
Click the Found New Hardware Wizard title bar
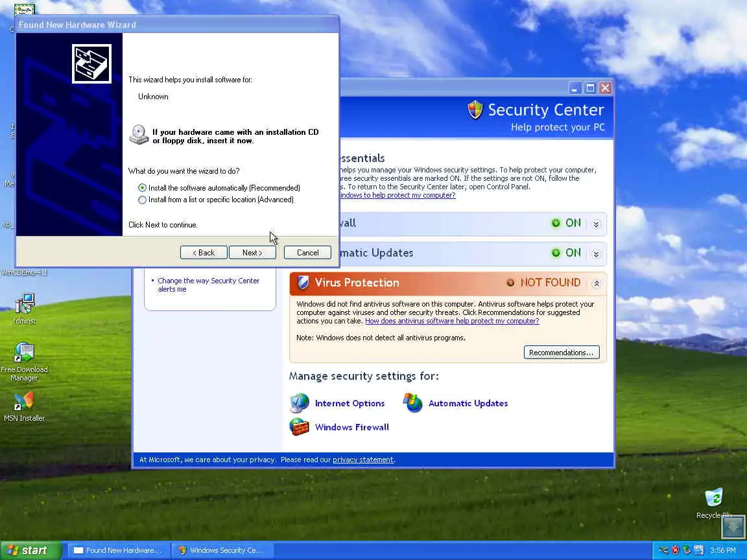[177, 25]
